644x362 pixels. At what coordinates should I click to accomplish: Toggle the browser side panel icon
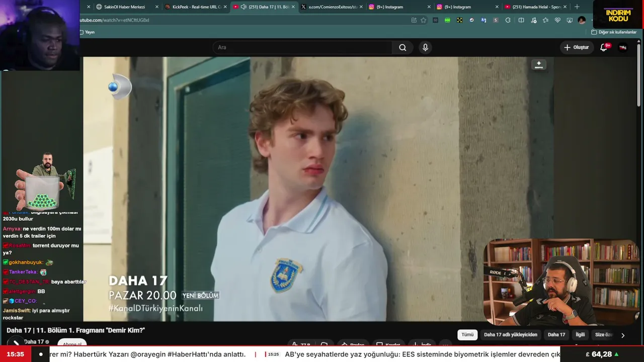pyautogui.click(x=521, y=20)
